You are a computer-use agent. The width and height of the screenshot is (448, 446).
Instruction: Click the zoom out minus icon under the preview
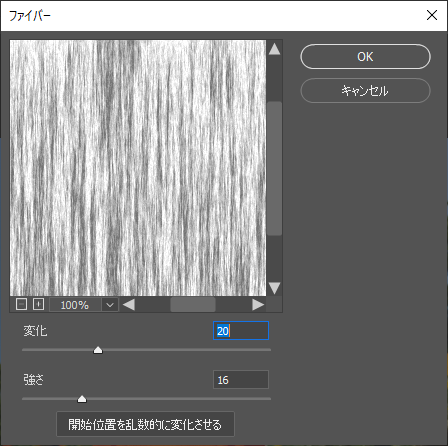(x=21, y=304)
